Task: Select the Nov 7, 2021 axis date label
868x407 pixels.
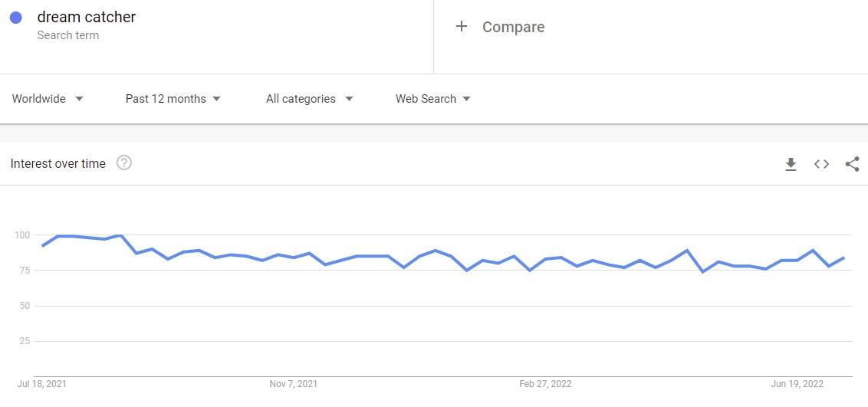Action: click(294, 384)
